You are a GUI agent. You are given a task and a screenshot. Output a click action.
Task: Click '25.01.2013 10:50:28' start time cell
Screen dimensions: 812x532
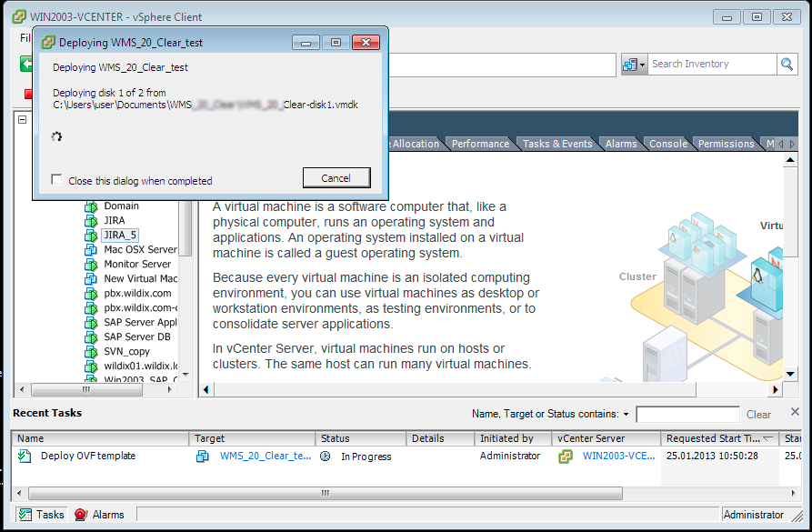pos(712,456)
